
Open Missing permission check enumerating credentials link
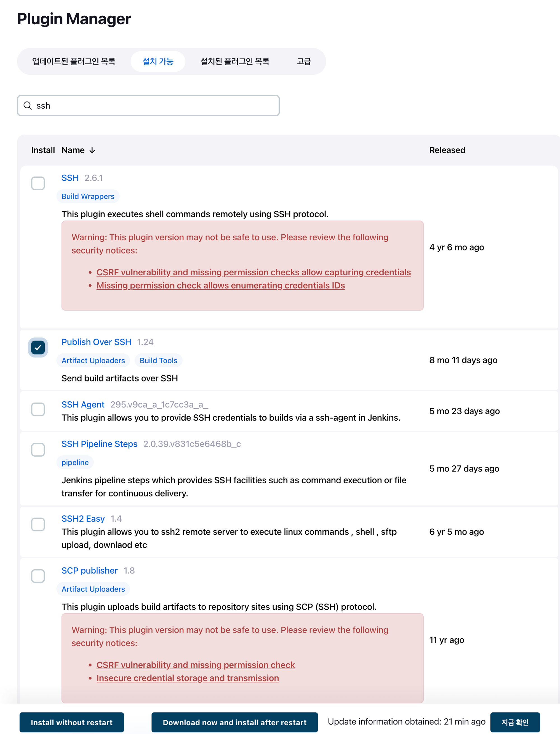(220, 285)
